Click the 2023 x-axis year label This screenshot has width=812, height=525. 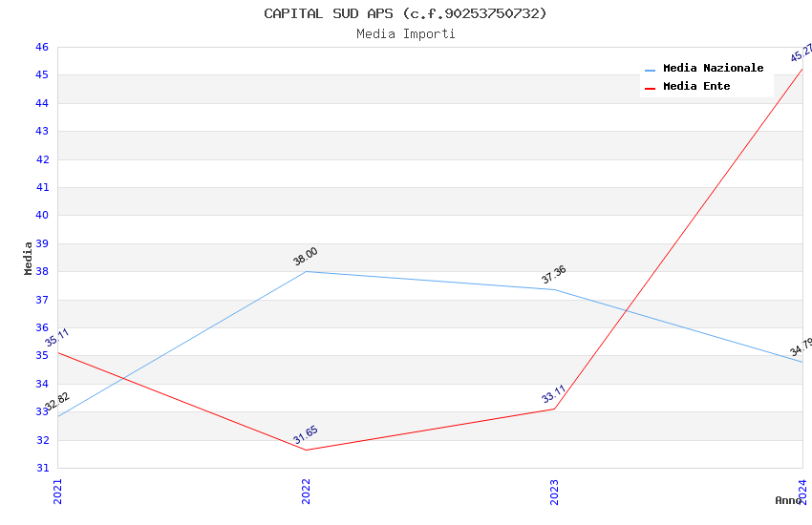tap(554, 491)
